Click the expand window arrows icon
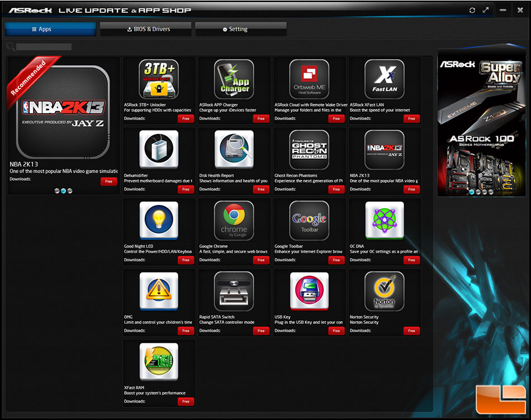Viewport: 531px width, 420px height. 486,10
